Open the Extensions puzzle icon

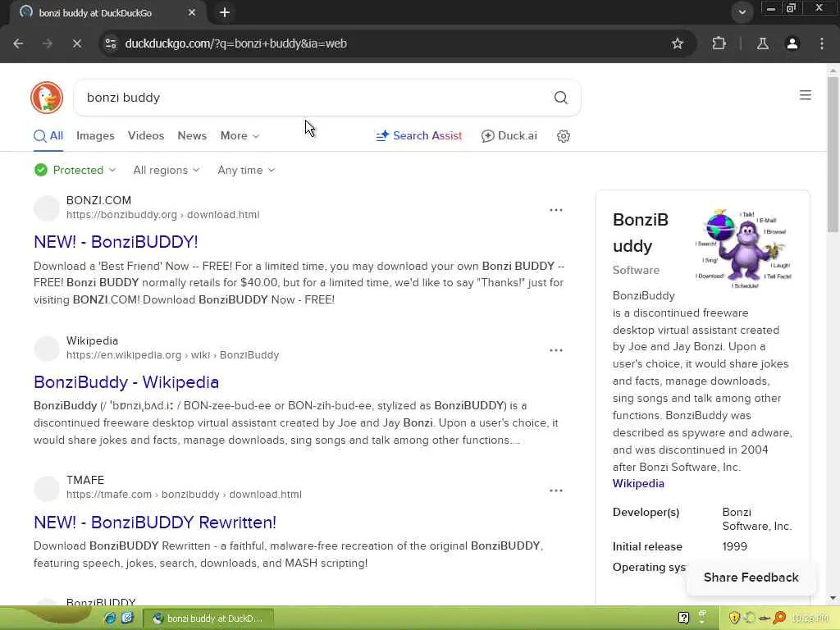point(719,43)
